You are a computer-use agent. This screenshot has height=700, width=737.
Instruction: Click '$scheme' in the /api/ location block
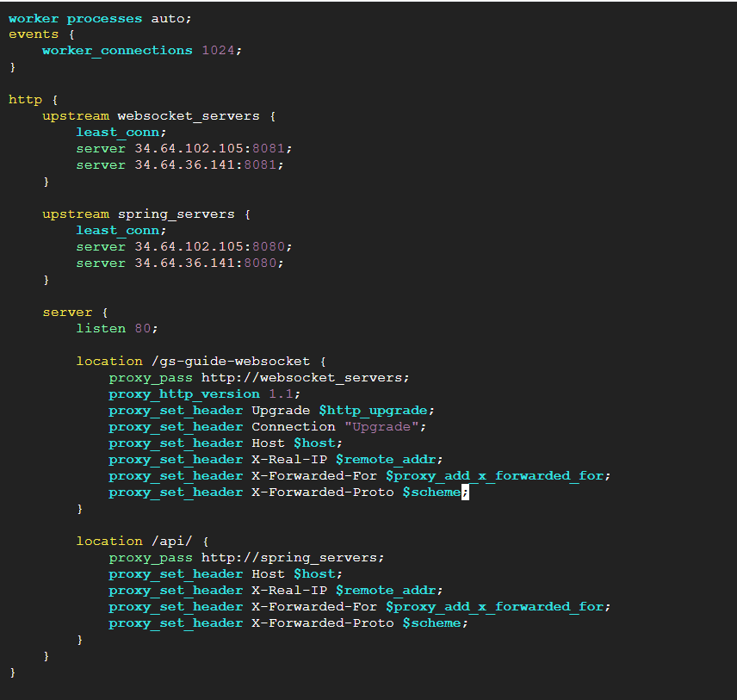pos(431,623)
